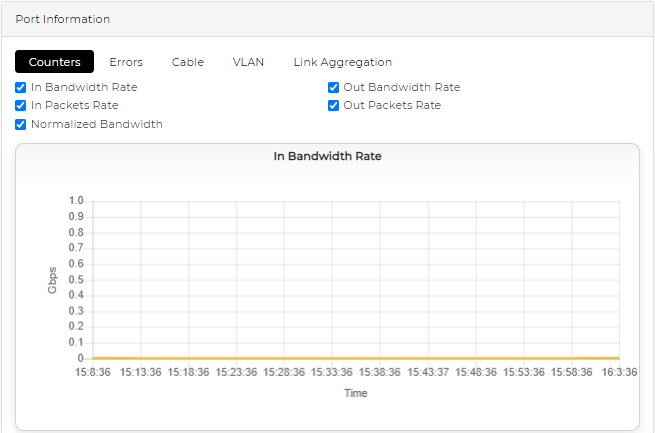Click the 1.0 y-axis tick value
Viewport: 655px width, 433px height.
[76, 200]
